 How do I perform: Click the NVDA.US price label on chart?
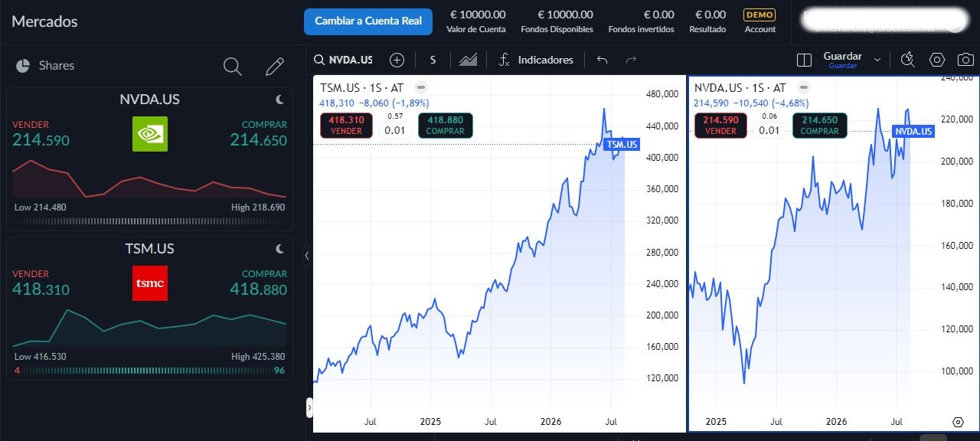(914, 131)
